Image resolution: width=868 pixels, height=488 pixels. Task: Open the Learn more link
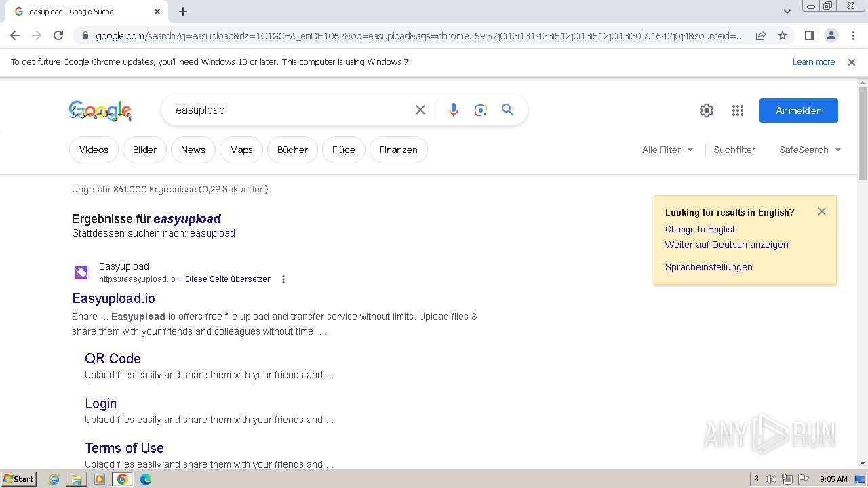[814, 62]
